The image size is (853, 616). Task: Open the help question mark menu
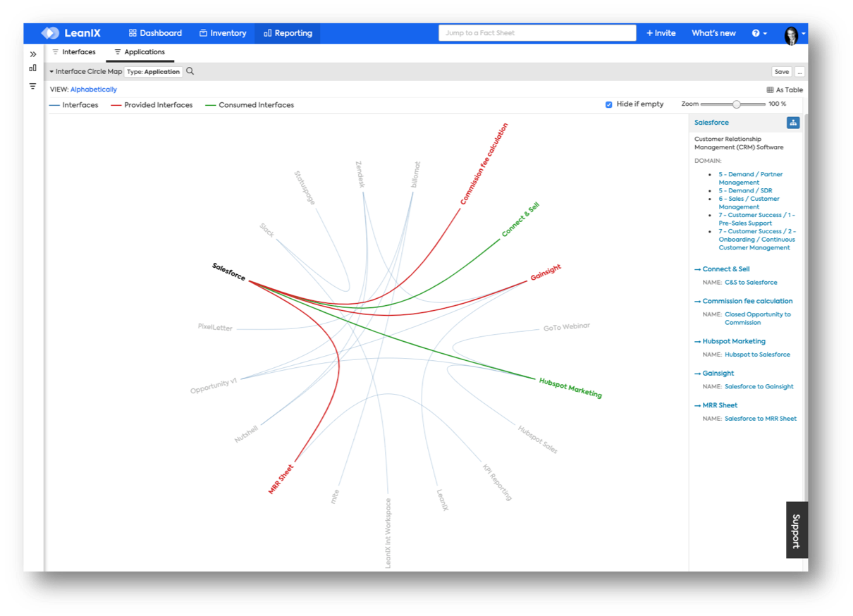(x=756, y=32)
